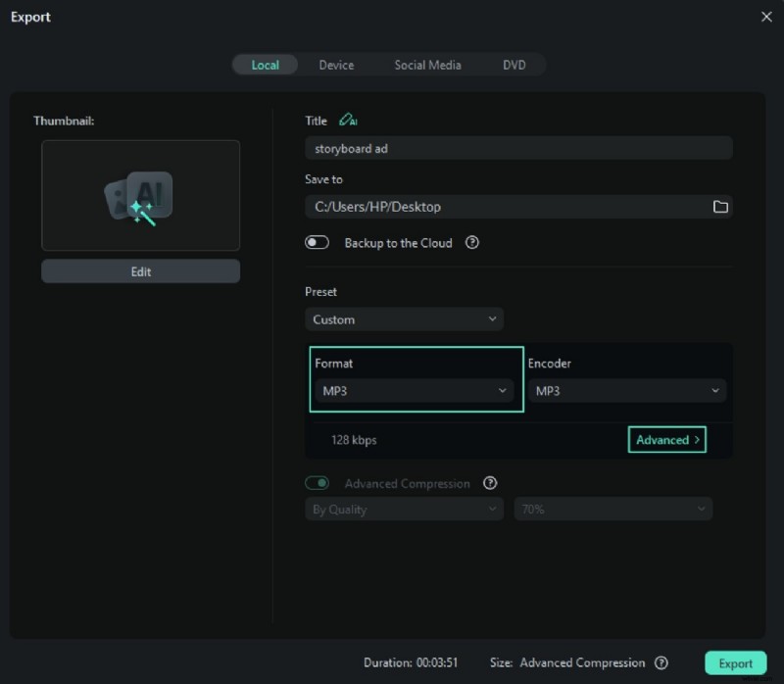Open the folder browser for Save to
The image size is (784, 684).
click(721, 207)
